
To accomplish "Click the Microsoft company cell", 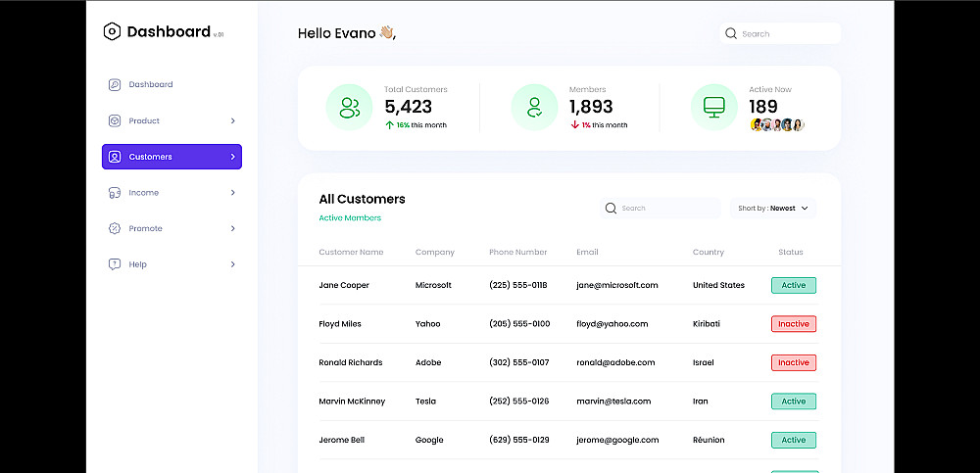I will [434, 285].
